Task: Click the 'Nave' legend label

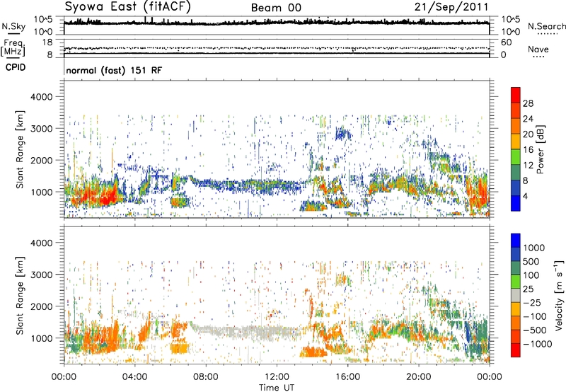Action: (x=538, y=49)
